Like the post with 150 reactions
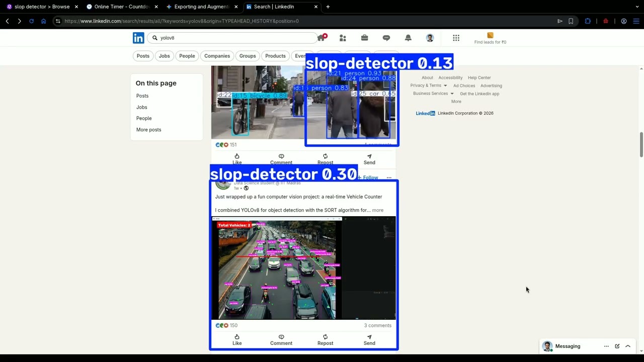Viewport: 644px width, 362px height. click(x=237, y=340)
